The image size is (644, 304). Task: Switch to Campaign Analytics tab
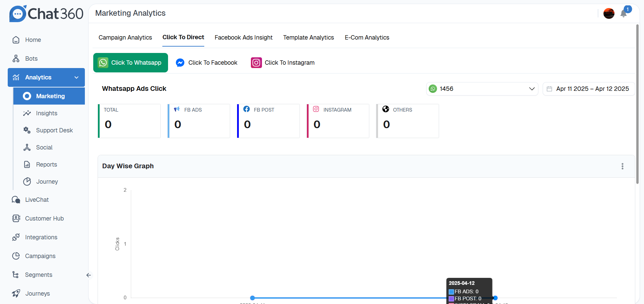tap(125, 38)
